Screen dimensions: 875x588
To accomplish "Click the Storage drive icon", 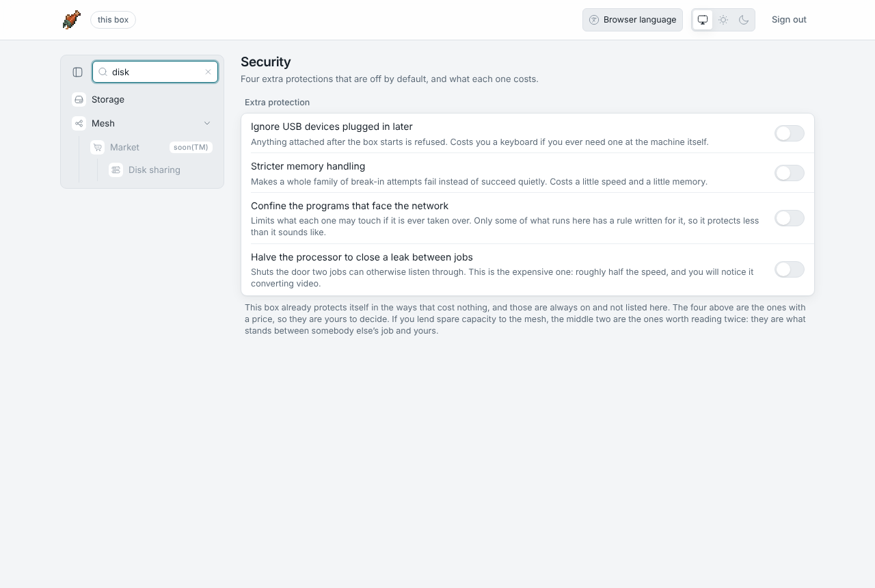I will [79, 100].
